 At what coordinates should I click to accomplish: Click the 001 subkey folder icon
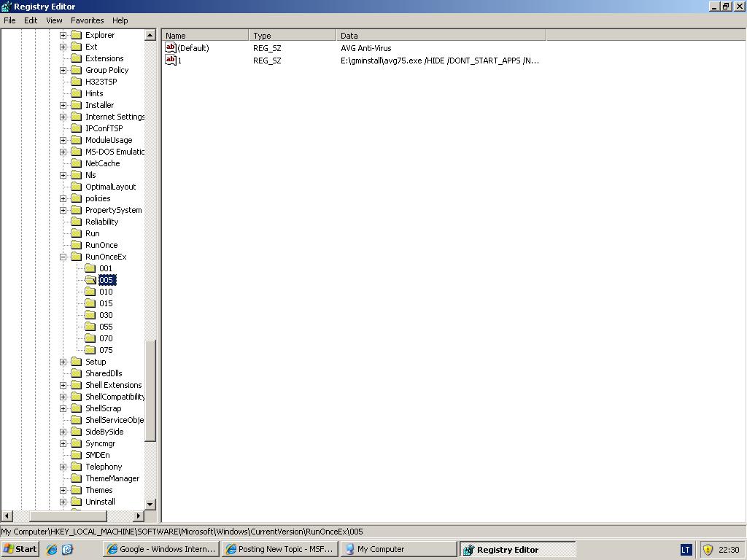pos(90,268)
